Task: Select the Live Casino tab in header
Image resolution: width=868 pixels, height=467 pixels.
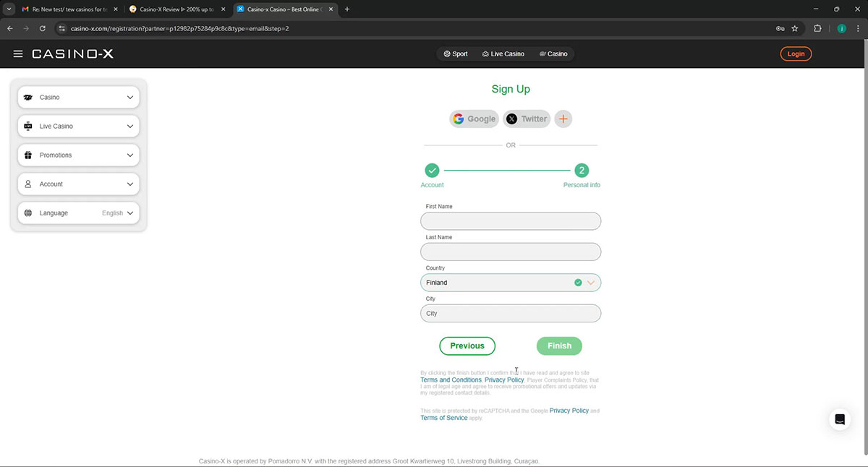Action: pos(503,54)
